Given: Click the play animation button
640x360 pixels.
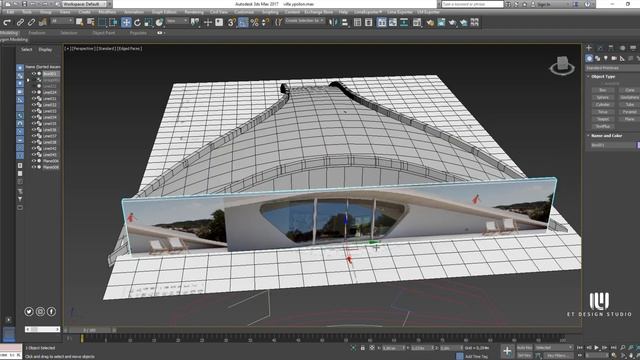Looking at the screenshot, I should click(x=596, y=348).
